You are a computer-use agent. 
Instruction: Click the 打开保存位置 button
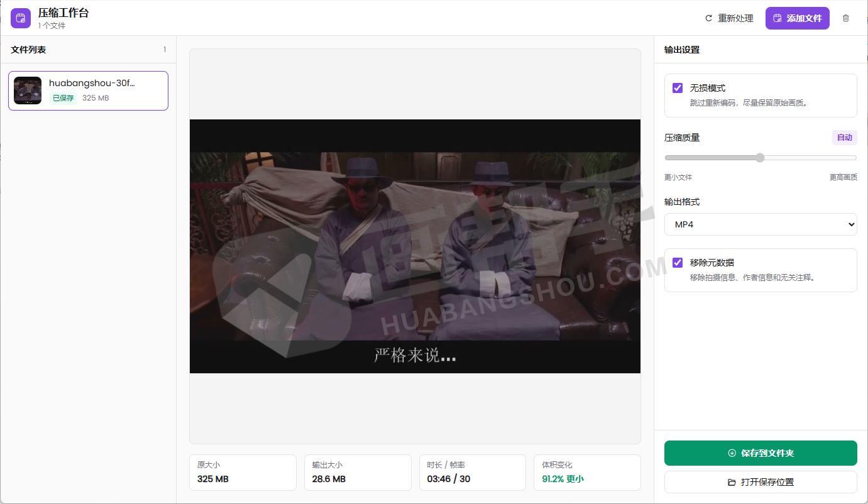tap(761, 482)
